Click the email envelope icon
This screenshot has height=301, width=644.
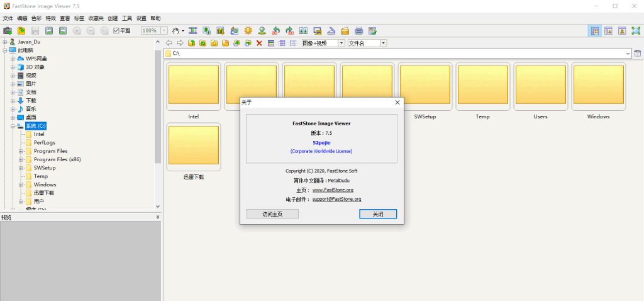point(345,30)
